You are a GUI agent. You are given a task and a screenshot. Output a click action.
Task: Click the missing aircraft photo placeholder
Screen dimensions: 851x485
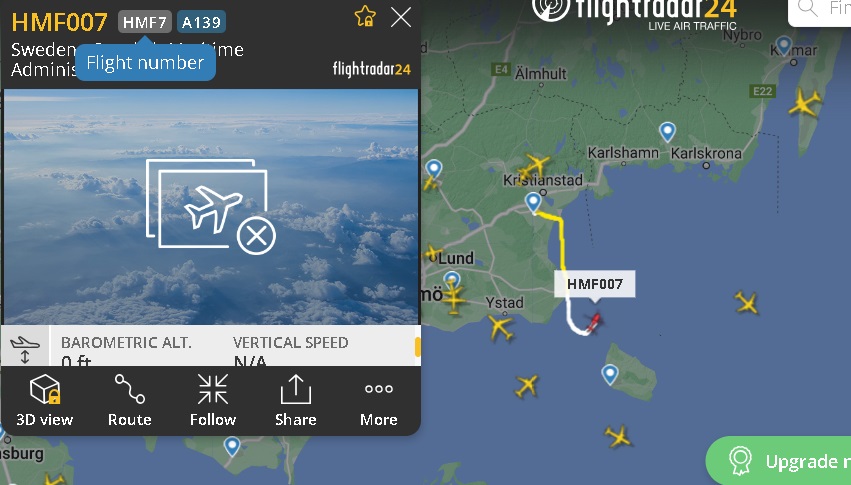[x=211, y=207]
